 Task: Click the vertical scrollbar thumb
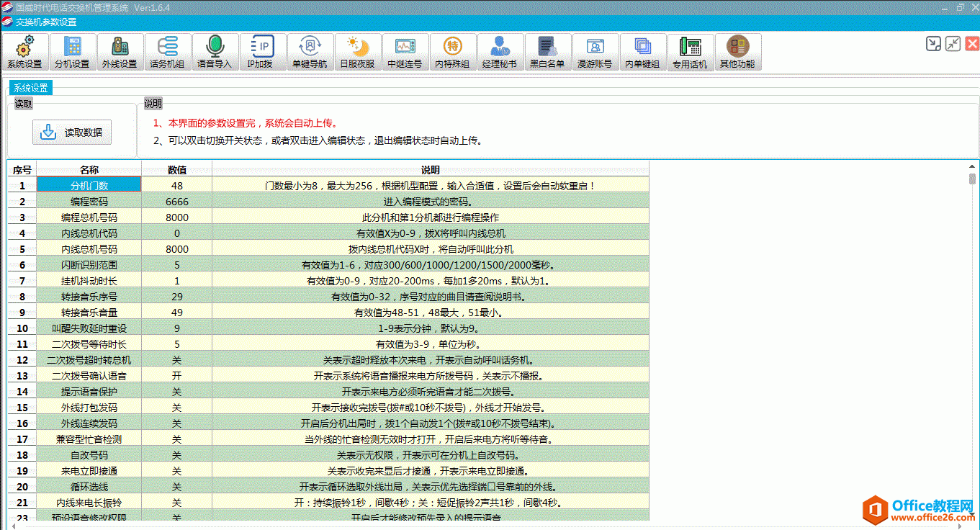[x=973, y=179]
